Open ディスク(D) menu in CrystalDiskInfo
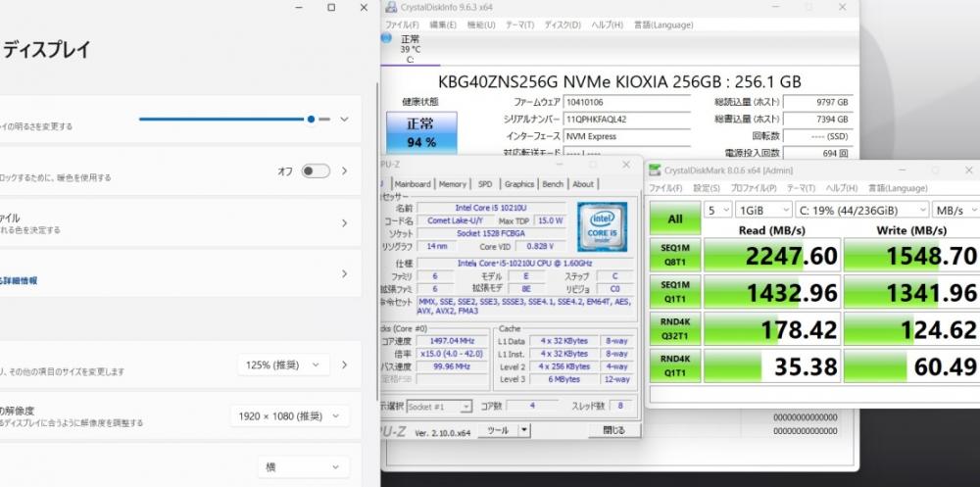This screenshot has height=487, width=980. 563,25
